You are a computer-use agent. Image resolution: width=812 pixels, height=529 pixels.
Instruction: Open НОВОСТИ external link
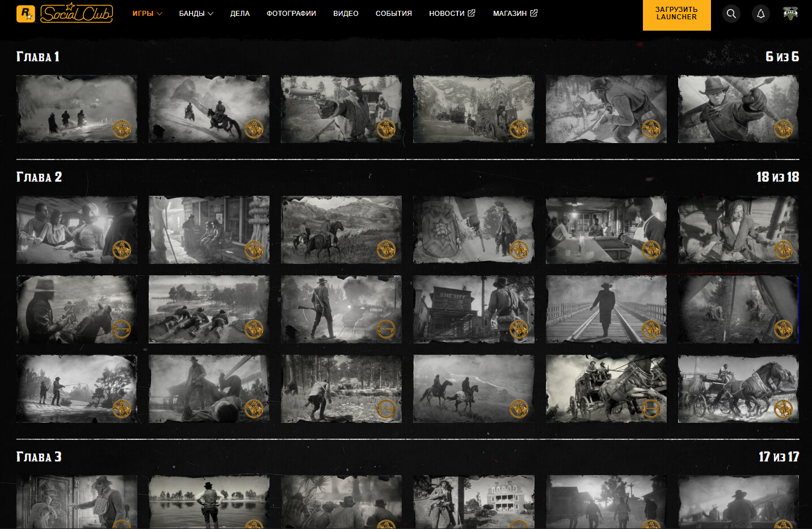pyautogui.click(x=452, y=14)
